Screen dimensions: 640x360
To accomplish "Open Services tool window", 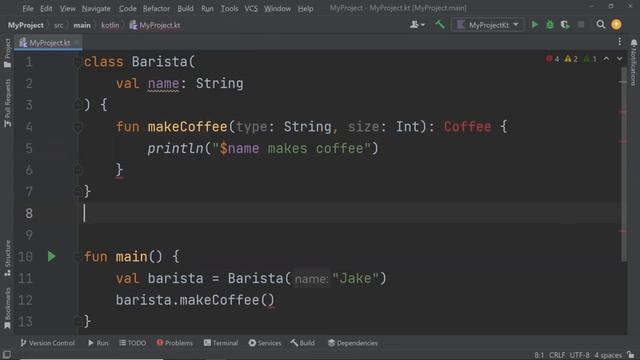I will [264, 343].
